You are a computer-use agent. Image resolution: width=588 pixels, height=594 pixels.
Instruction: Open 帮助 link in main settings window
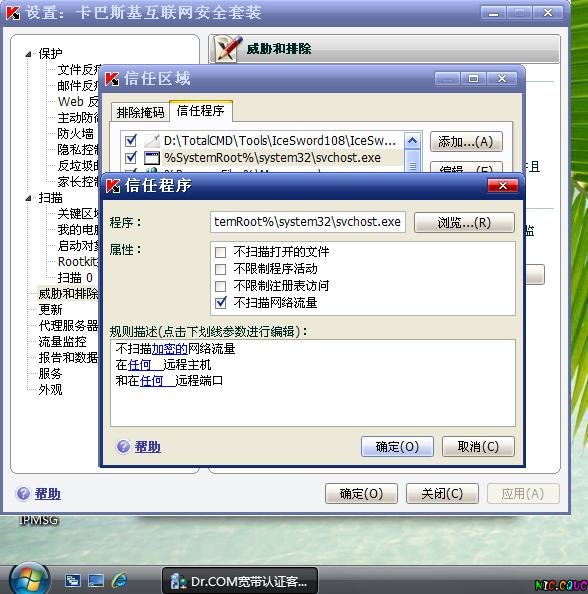(x=48, y=494)
